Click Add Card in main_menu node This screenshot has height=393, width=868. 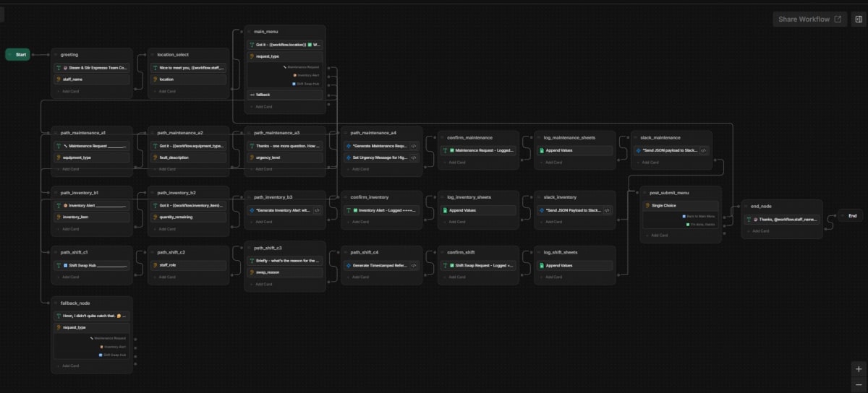click(x=263, y=106)
